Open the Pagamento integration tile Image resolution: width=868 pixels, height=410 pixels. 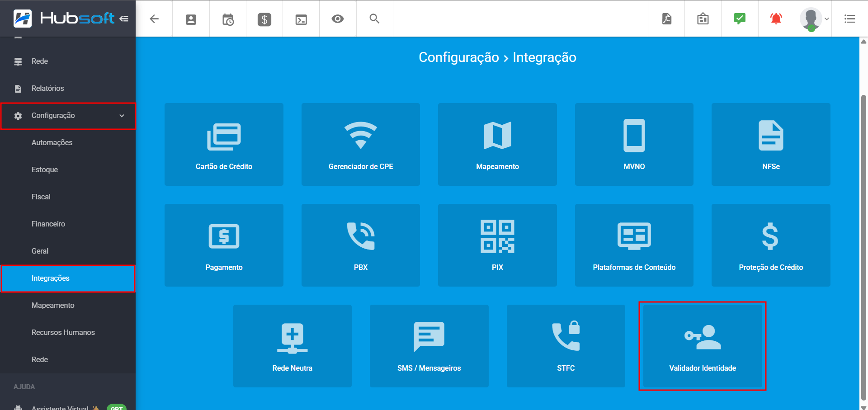tap(224, 245)
